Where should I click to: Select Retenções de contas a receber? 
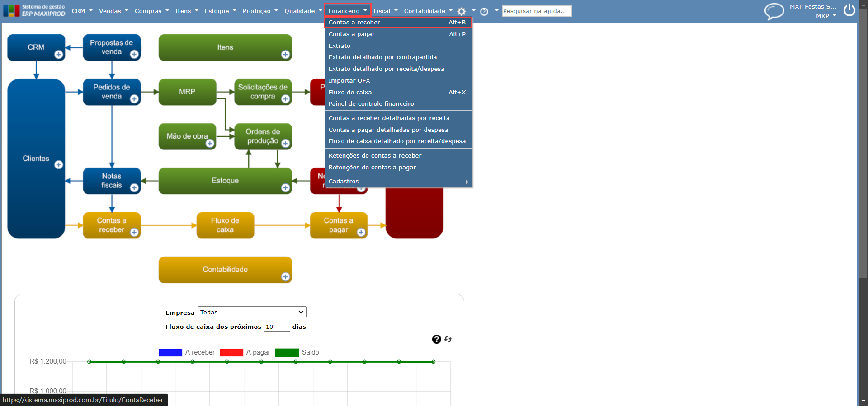click(398, 156)
